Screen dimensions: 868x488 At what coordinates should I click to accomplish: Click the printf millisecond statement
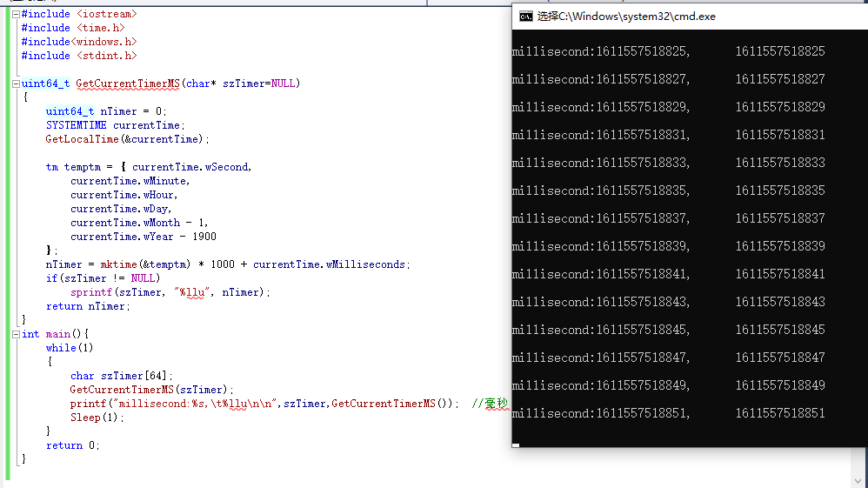point(264,404)
